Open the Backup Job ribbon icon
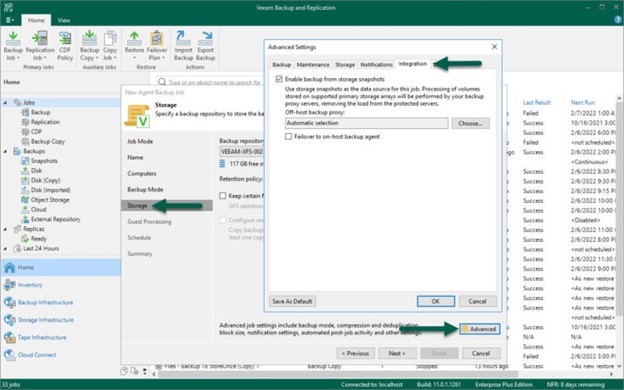The width and height of the screenshot is (624, 390). pos(13,46)
